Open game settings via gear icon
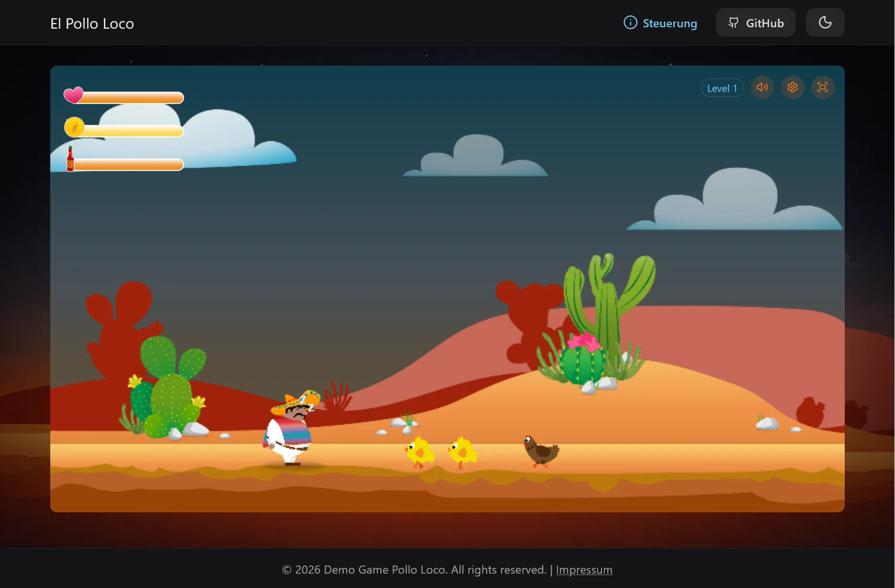The width and height of the screenshot is (895, 588). coord(793,88)
